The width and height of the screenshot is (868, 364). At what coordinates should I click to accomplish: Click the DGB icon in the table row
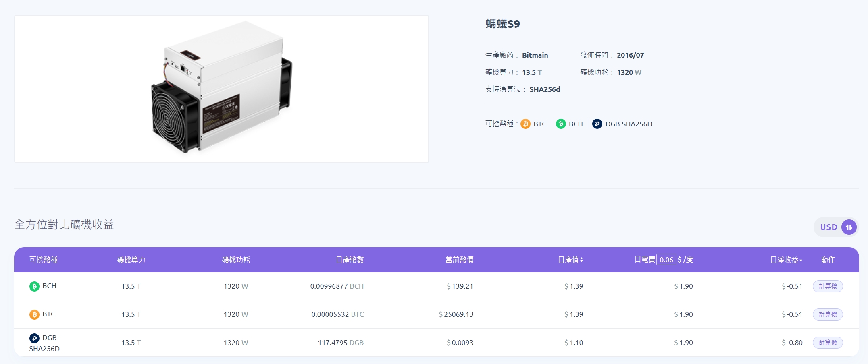(x=34, y=338)
